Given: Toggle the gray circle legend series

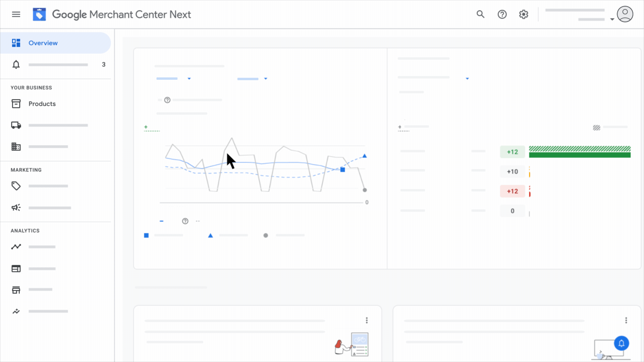Looking at the screenshot, I should 266,235.
